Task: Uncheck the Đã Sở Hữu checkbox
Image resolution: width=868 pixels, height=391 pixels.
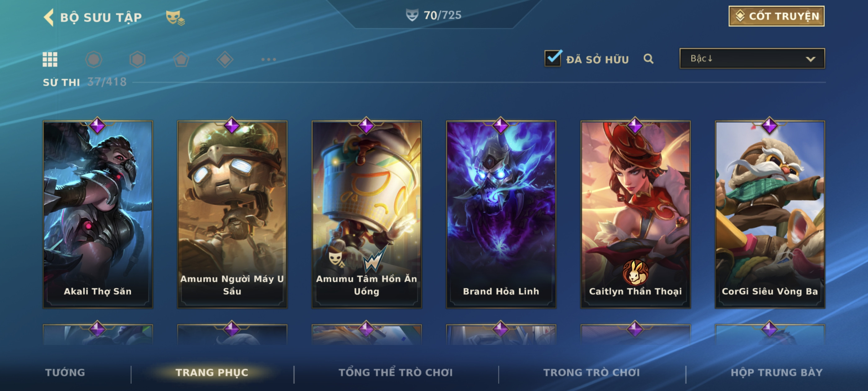Action: pyautogui.click(x=553, y=58)
